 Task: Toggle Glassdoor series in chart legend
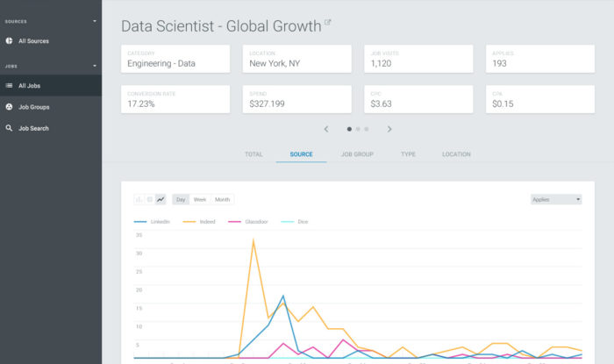[248, 222]
